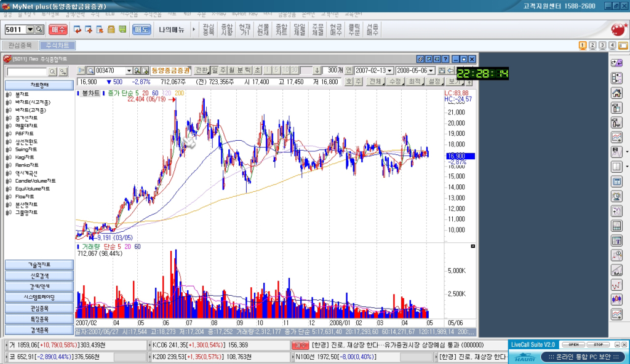Open the 기술적지표 panel section
The image size is (630, 364).
[39, 265]
